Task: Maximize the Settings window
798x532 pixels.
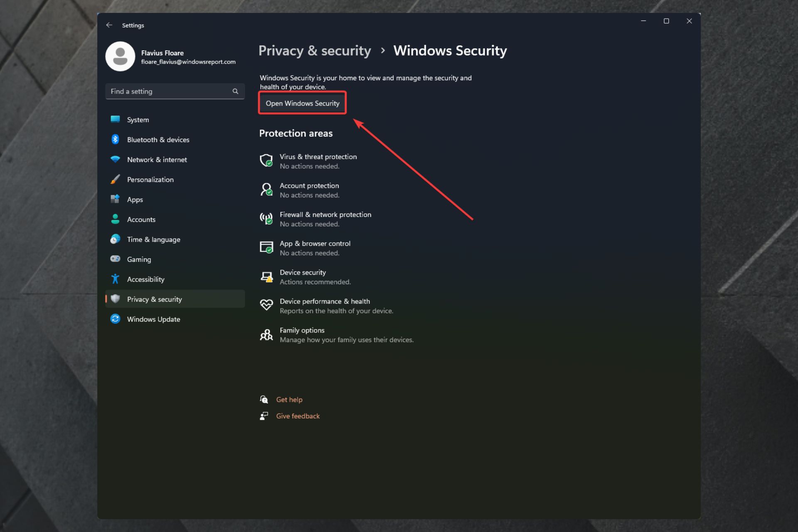Action: [666, 21]
